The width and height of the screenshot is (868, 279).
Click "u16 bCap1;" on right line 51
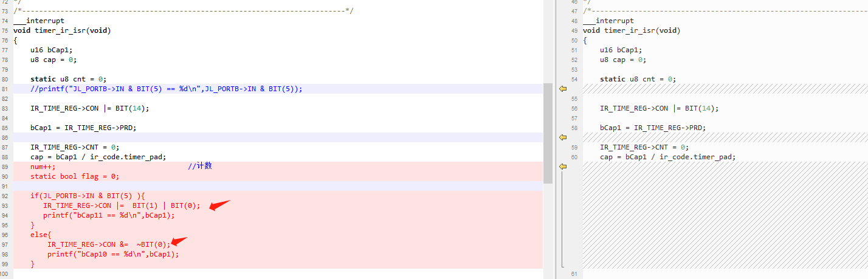point(621,50)
